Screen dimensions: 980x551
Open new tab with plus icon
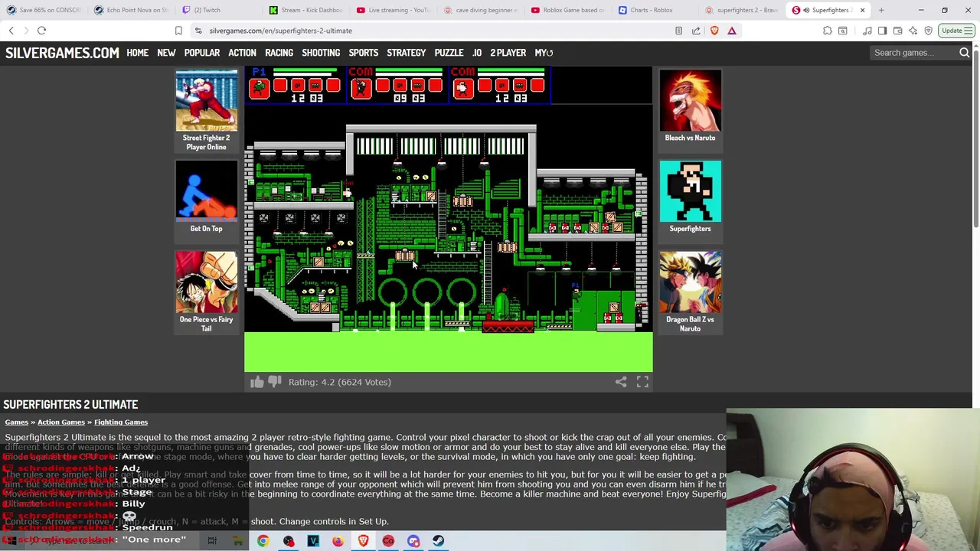[881, 10]
